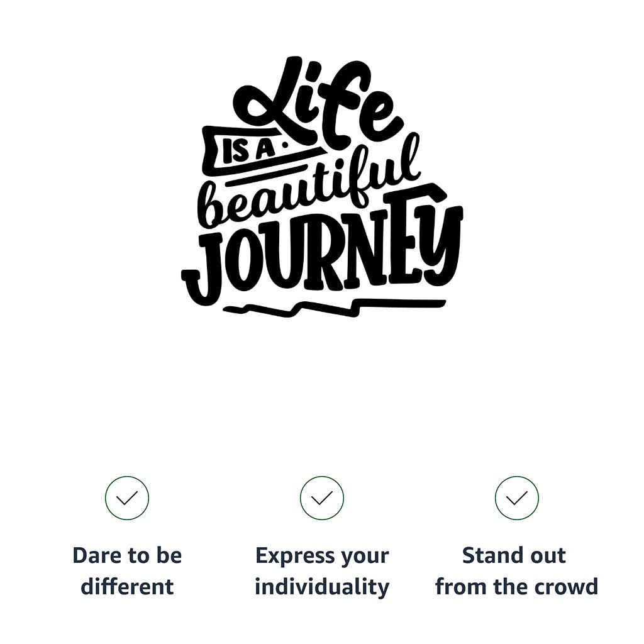The width and height of the screenshot is (644, 644).
Task: Select the "Express your" text line
Action: click(322, 555)
